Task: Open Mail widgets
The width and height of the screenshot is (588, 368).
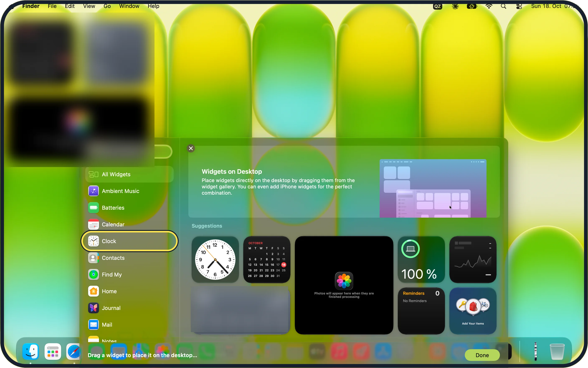Action: pyautogui.click(x=129, y=325)
